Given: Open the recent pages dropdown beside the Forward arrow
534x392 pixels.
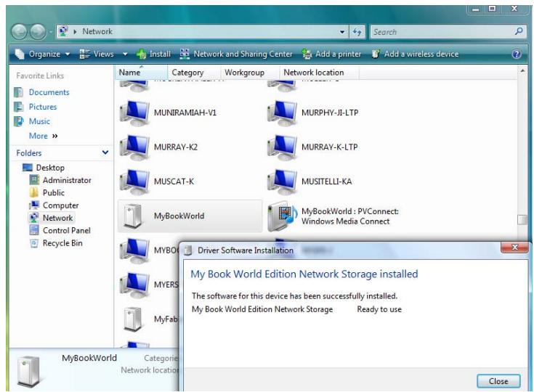Looking at the screenshot, I should pos(50,32).
